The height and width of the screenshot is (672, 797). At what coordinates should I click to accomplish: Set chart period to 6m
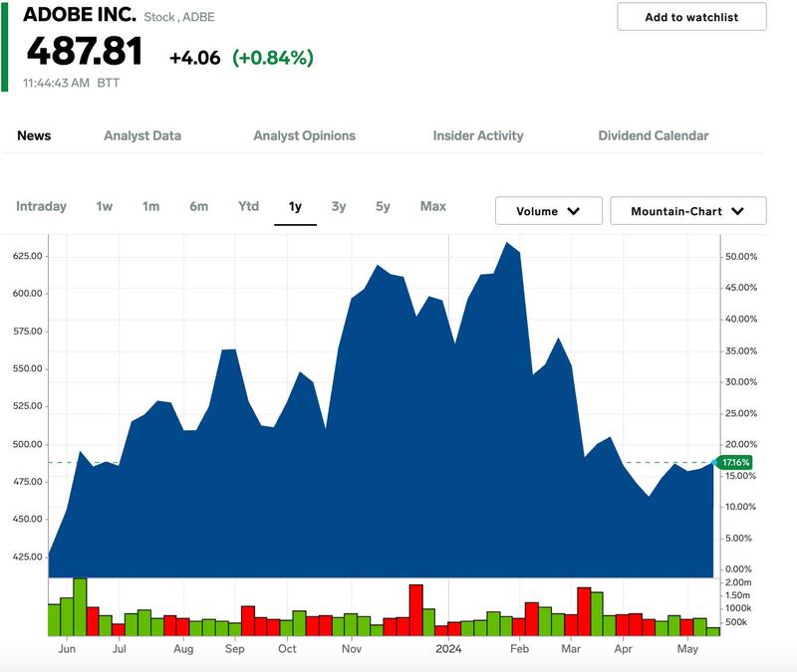[199, 206]
